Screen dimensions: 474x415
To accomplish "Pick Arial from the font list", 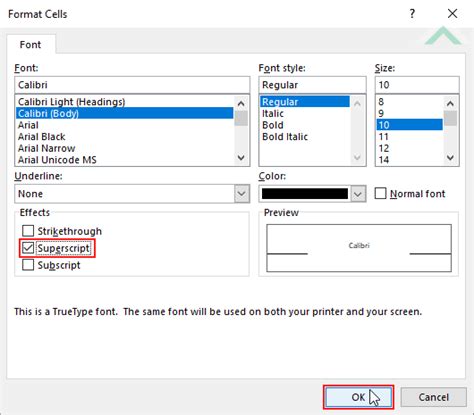I will tap(124, 125).
